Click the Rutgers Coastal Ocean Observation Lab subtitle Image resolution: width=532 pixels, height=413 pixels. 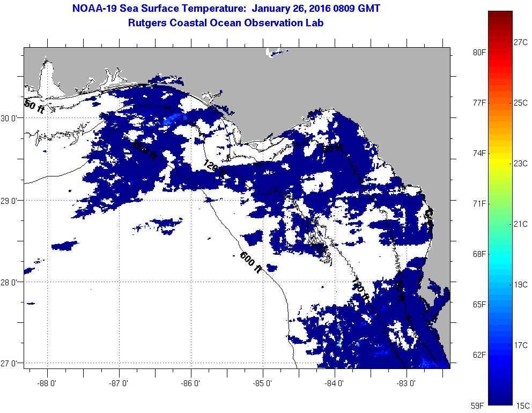226,23
